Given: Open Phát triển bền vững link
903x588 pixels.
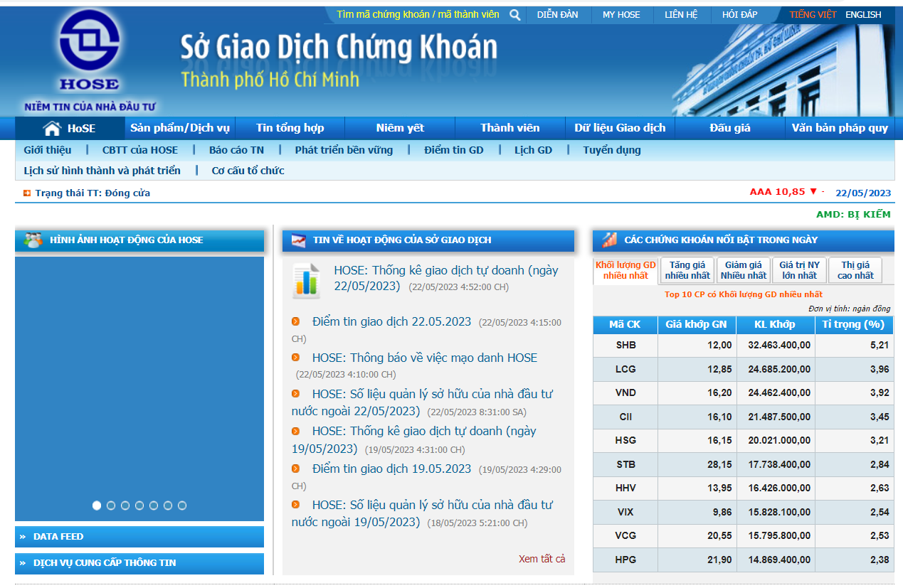Looking at the screenshot, I should tap(344, 150).
